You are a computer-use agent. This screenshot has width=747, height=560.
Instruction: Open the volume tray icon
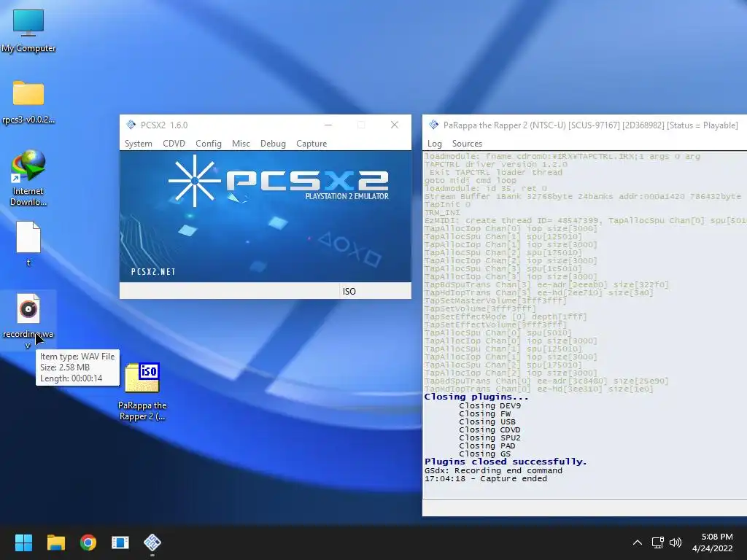tap(676, 542)
